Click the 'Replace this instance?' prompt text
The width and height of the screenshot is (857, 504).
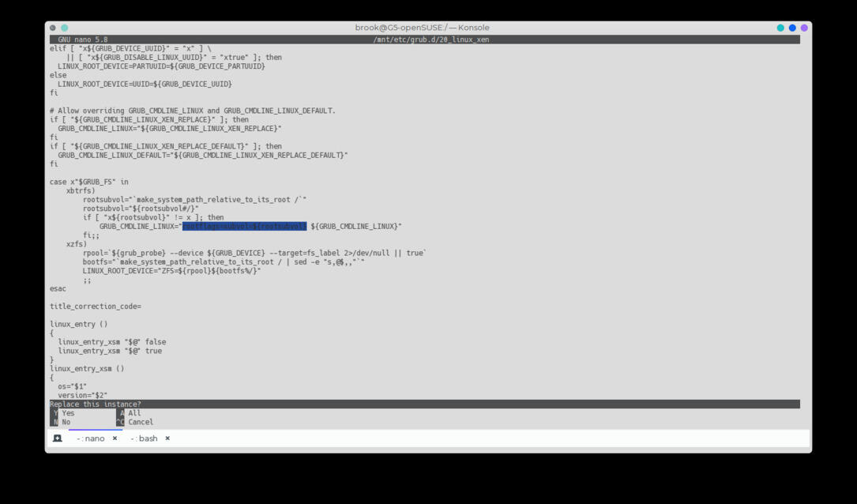point(95,404)
